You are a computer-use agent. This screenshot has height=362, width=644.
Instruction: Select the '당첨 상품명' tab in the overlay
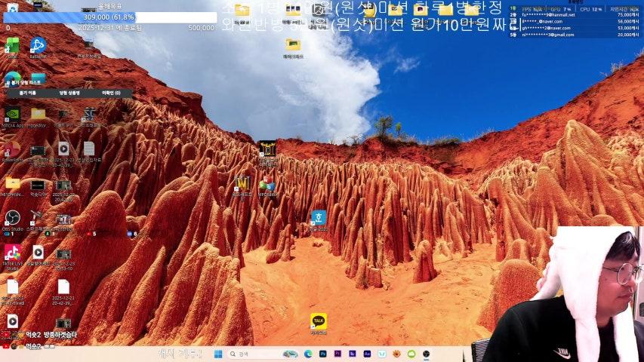point(69,93)
